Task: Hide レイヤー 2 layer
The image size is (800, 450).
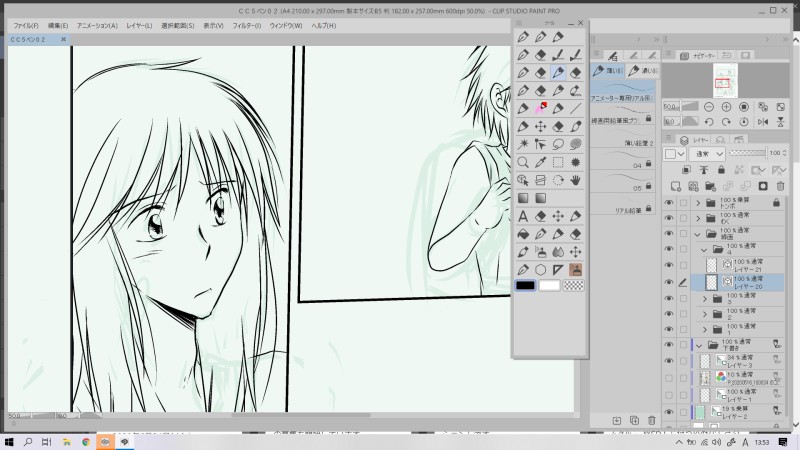Action: pos(668,412)
